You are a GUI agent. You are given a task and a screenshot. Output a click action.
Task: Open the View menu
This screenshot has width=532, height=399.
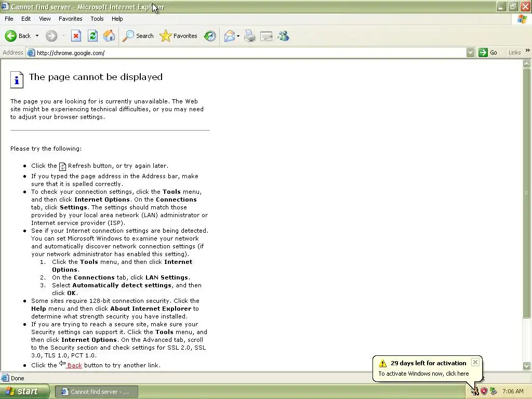(x=45, y=19)
